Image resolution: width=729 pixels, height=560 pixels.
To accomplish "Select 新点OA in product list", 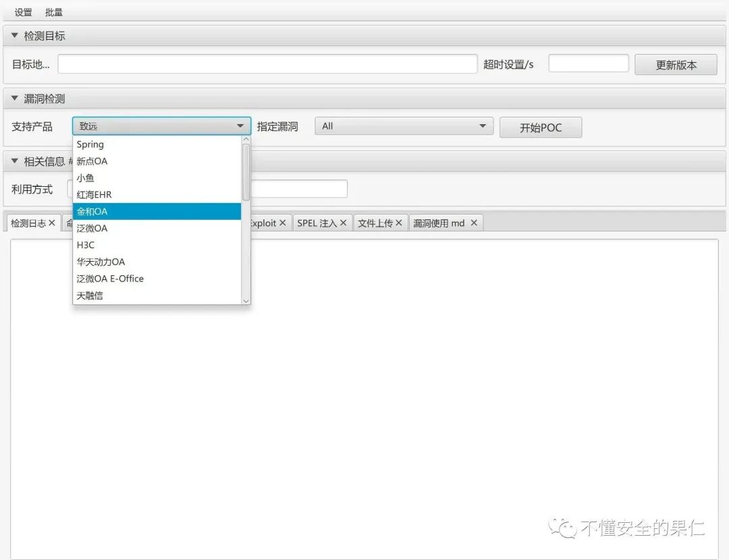I will pos(157,161).
